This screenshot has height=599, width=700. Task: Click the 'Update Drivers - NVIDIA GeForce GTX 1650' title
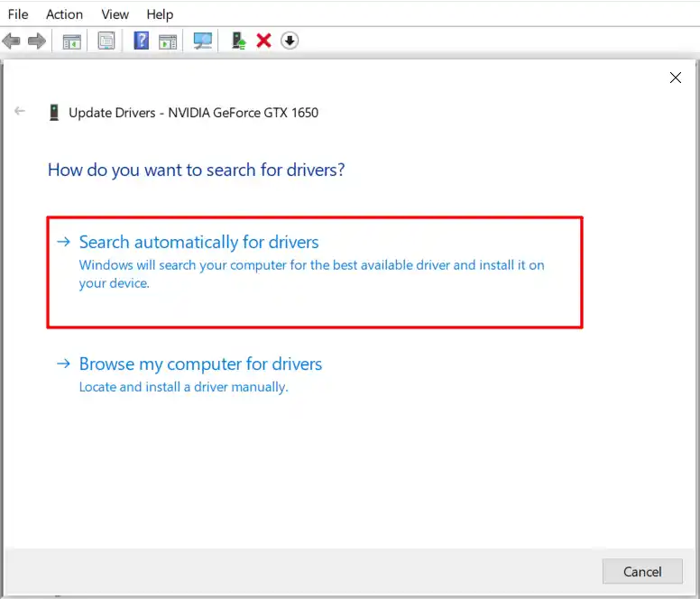[193, 113]
